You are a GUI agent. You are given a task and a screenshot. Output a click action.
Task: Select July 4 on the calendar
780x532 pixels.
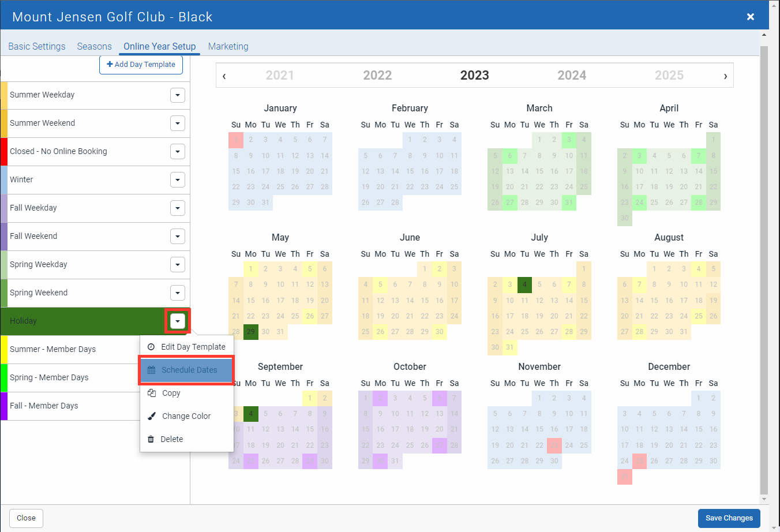coord(524,284)
